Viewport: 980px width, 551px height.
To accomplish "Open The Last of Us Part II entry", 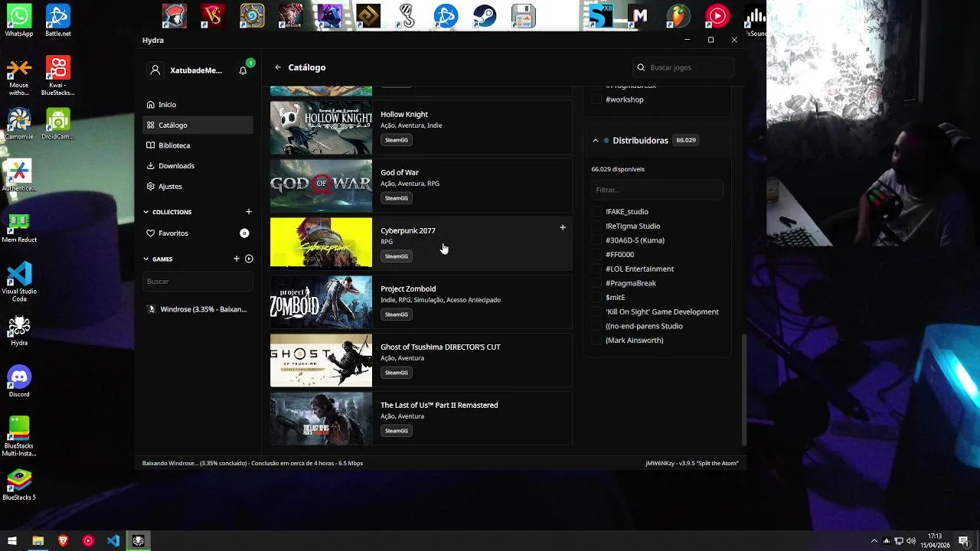I will (421, 418).
